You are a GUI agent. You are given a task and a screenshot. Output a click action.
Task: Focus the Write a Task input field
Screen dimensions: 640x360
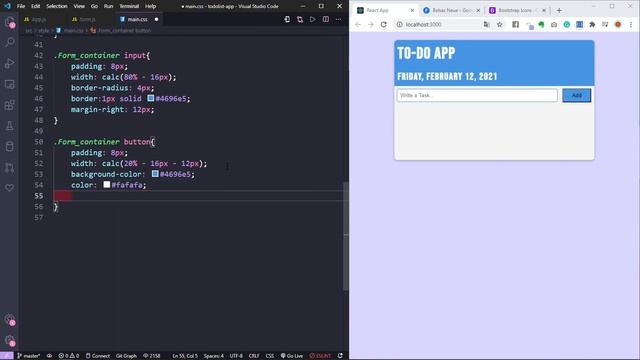click(477, 95)
